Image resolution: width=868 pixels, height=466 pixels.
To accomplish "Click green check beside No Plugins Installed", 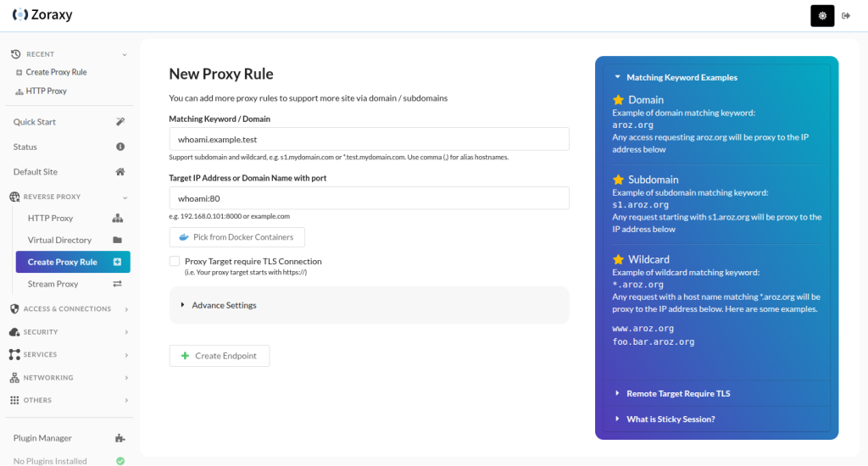I will [120, 461].
